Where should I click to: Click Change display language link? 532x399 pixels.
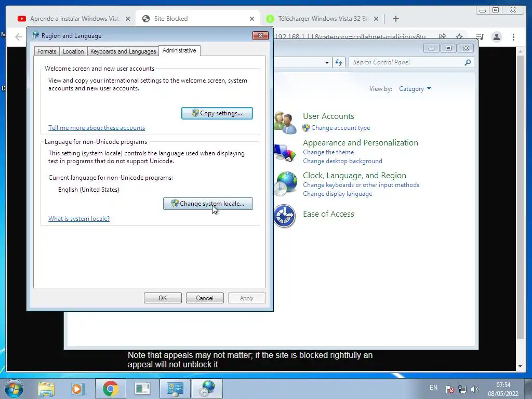(x=338, y=194)
